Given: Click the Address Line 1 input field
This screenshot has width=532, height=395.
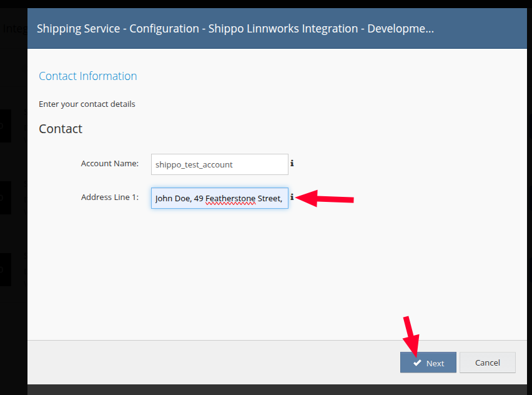Looking at the screenshot, I should (220, 198).
